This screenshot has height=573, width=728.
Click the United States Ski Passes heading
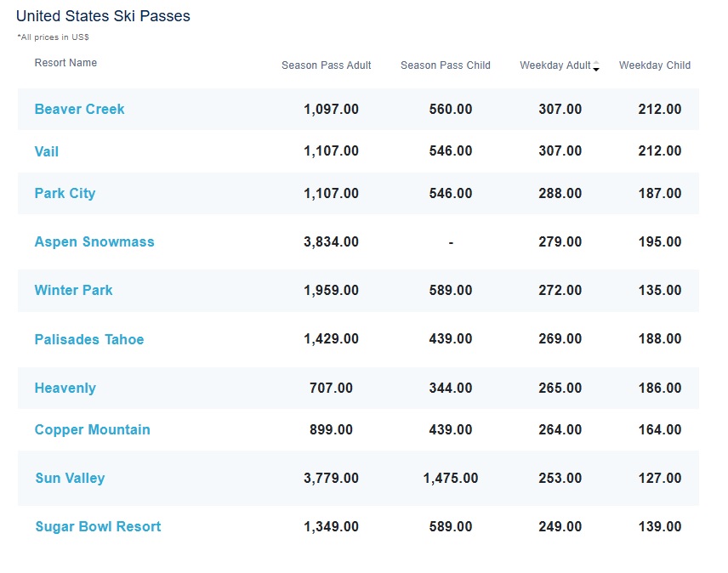tap(103, 16)
